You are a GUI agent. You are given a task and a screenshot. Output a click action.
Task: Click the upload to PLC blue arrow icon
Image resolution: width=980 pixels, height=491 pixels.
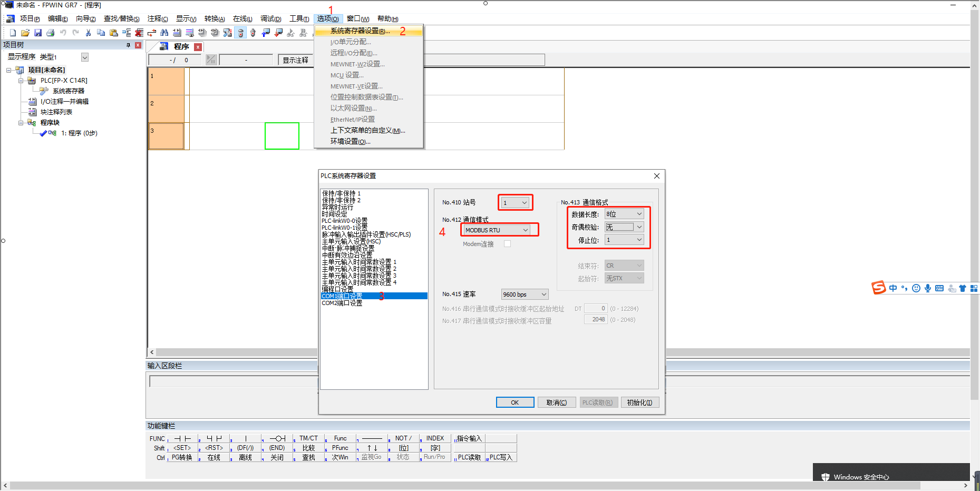(266, 33)
